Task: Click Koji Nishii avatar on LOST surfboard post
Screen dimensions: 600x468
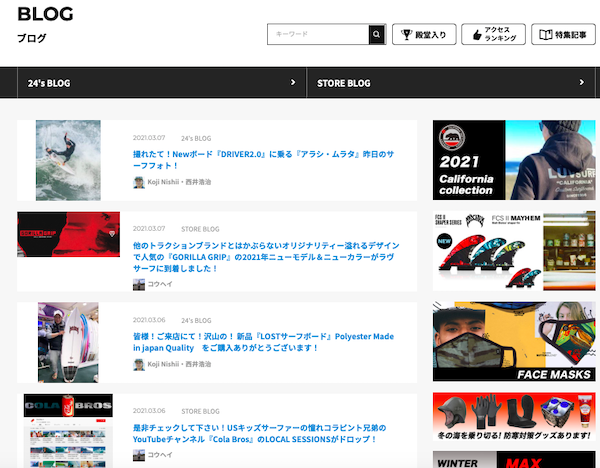Action: tap(139, 364)
